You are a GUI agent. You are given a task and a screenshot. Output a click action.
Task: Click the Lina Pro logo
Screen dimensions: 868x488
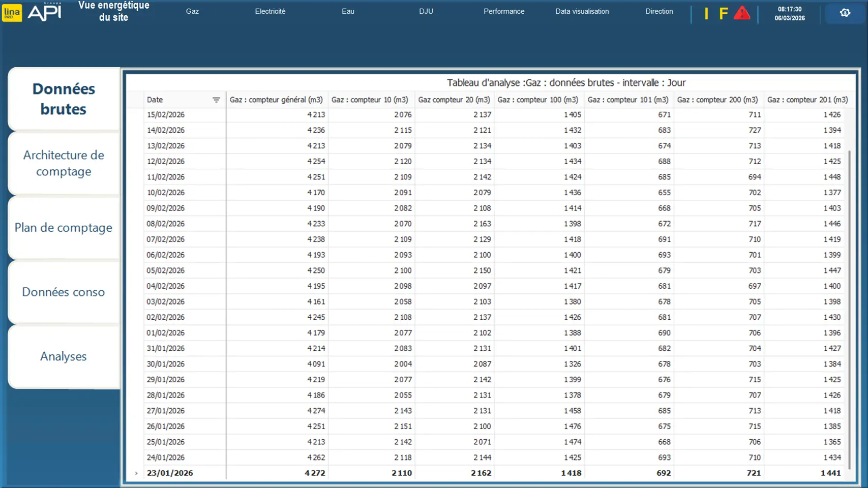point(12,13)
